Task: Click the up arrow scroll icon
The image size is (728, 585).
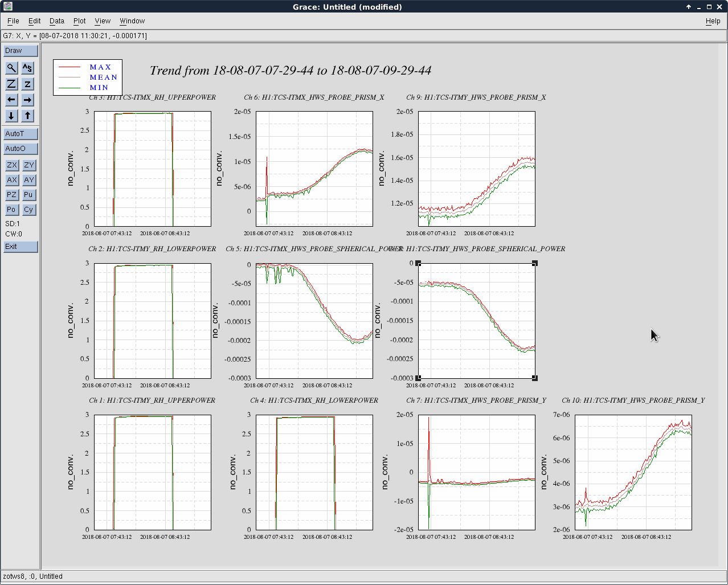Action: 27,116
